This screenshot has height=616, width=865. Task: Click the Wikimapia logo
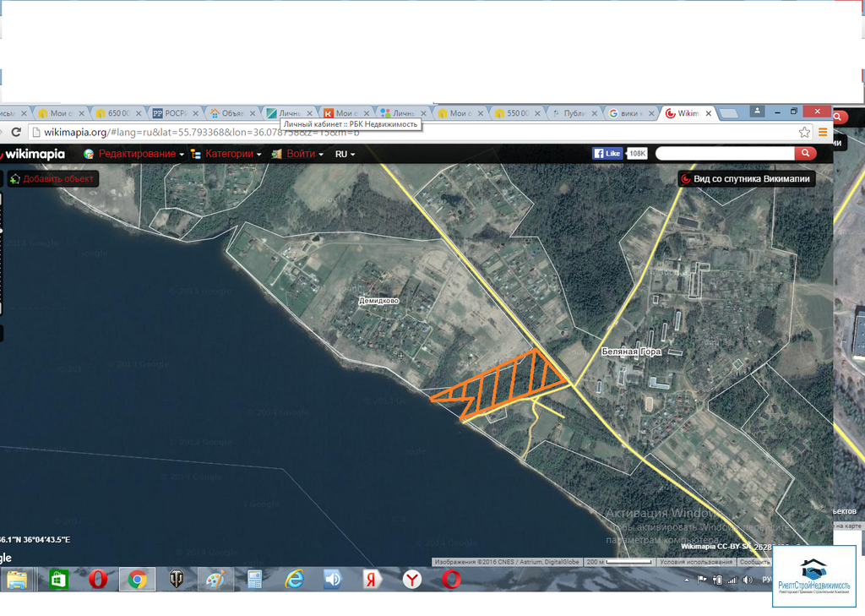tap(34, 154)
